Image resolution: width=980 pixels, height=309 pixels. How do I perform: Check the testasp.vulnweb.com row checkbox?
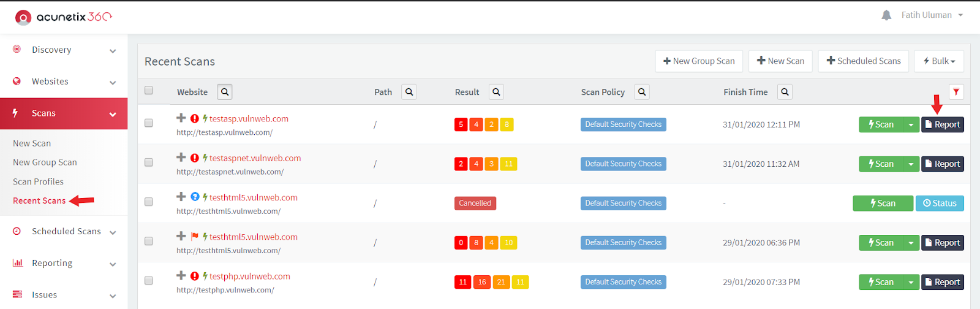pyautogui.click(x=149, y=123)
